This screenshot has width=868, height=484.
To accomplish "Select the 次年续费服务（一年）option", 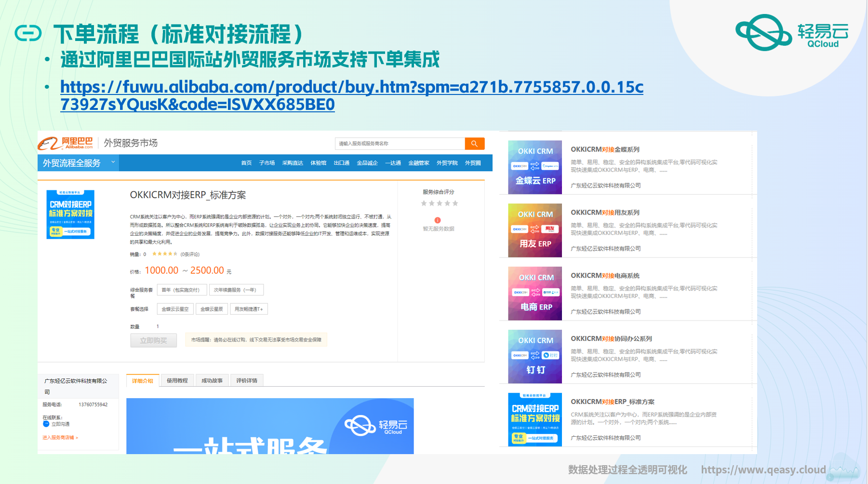I will click(236, 290).
